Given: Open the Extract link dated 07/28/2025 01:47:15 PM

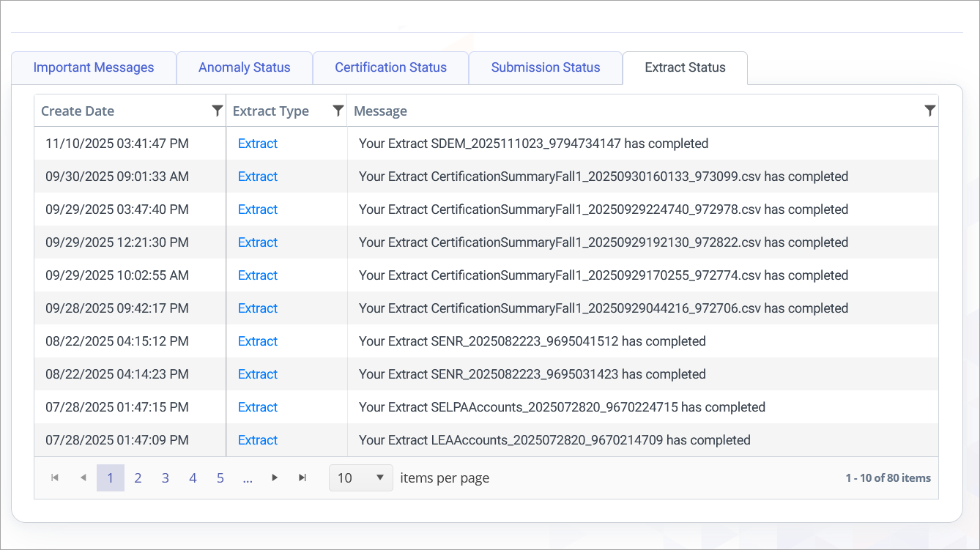Looking at the screenshot, I should coord(257,406).
